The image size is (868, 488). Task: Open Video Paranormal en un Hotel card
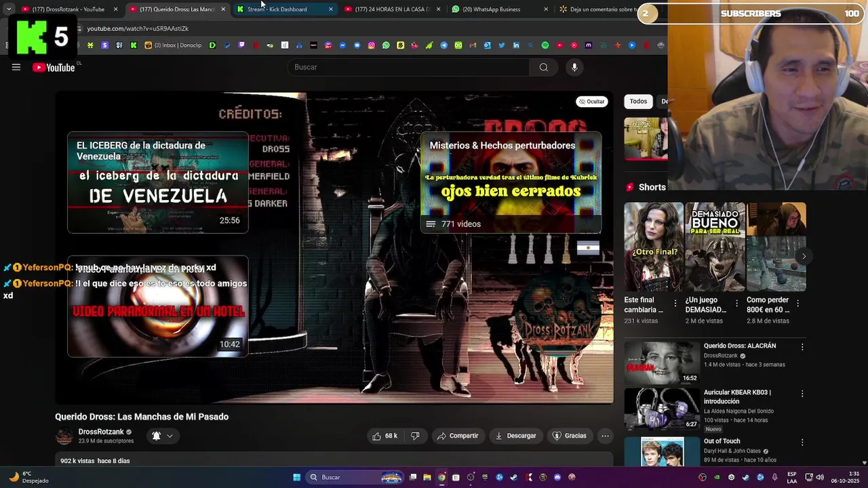point(158,306)
